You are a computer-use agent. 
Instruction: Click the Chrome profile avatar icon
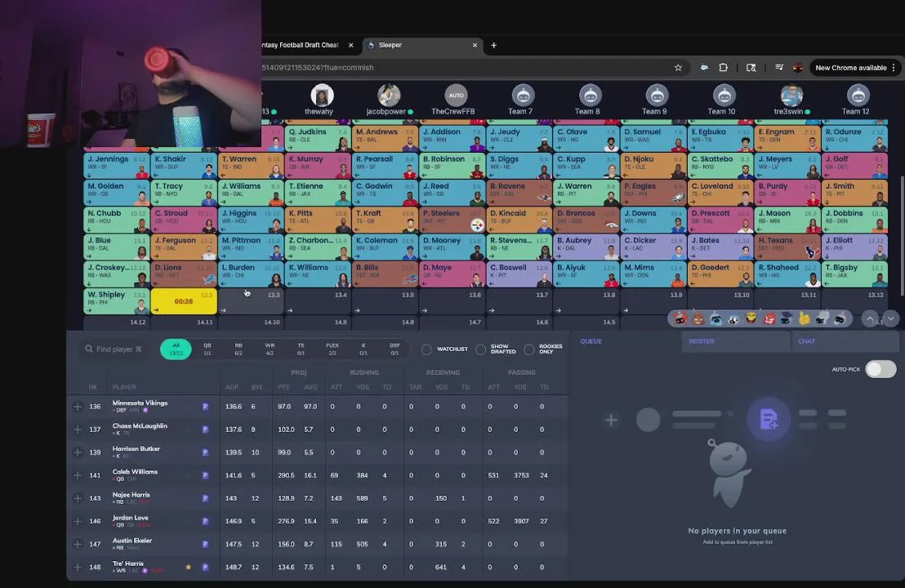point(798,68)
